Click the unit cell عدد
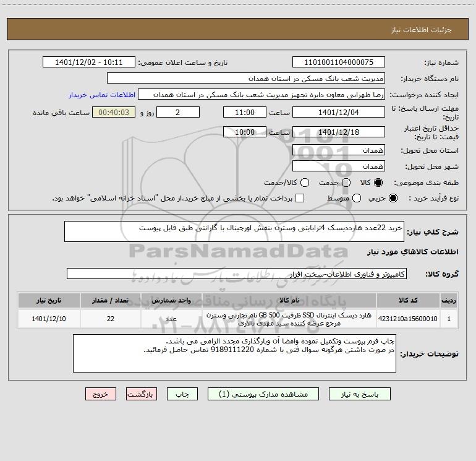 point(171,319)
